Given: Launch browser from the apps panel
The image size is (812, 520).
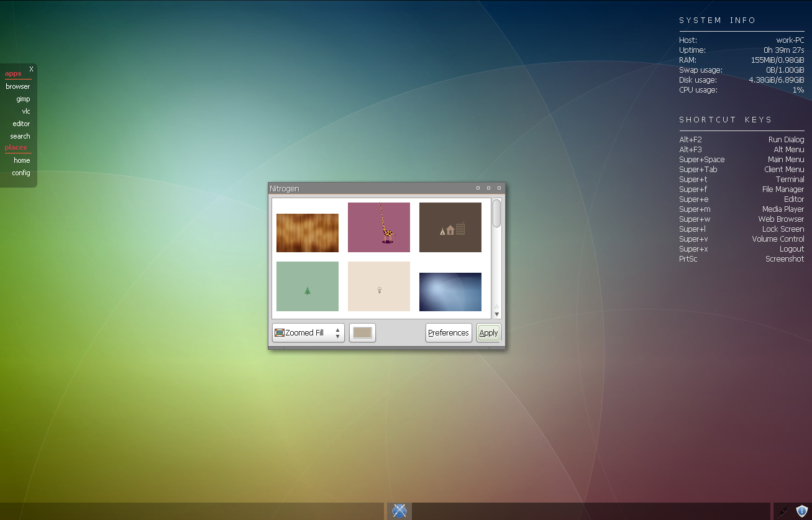Looking at the screenshot, I should (18, 86).
